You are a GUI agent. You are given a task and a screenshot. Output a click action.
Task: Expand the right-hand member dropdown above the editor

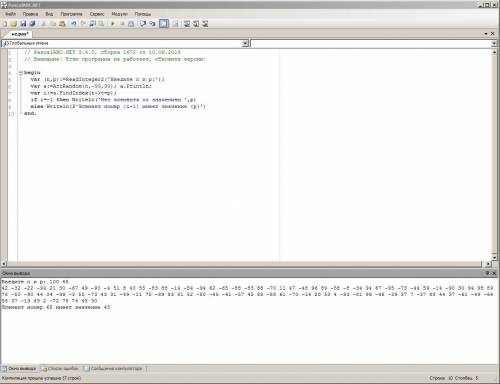click(x=494, y=43)
